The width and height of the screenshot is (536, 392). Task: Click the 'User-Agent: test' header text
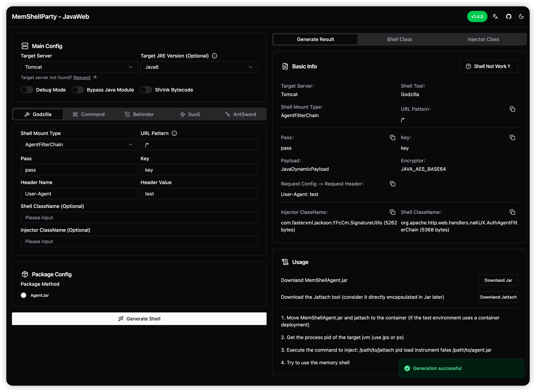click(299, 194)
